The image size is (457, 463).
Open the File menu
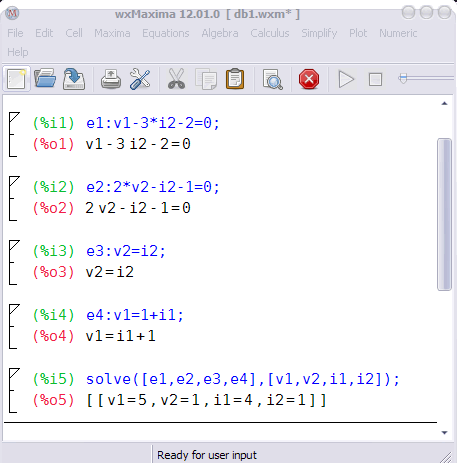tap(15, 33)
